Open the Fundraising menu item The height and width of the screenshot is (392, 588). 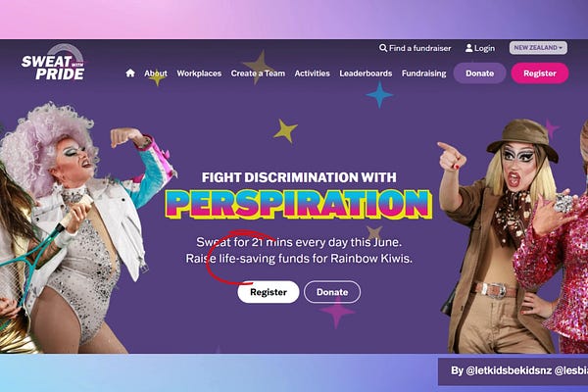423,73
